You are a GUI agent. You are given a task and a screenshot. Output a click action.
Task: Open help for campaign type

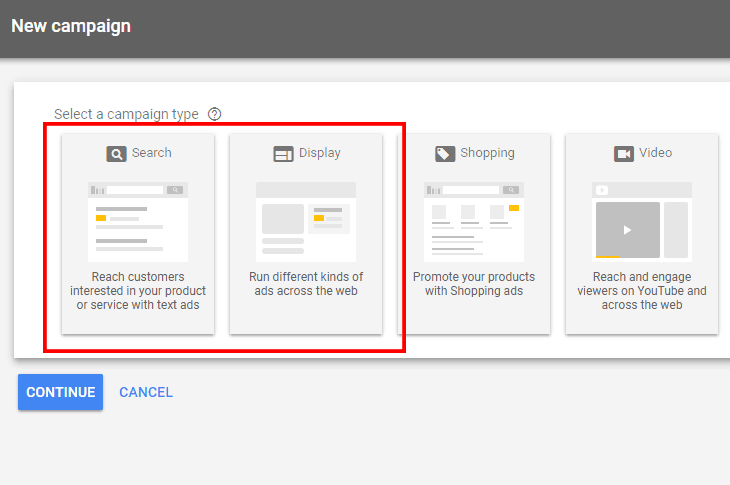[x=214, y=114]
